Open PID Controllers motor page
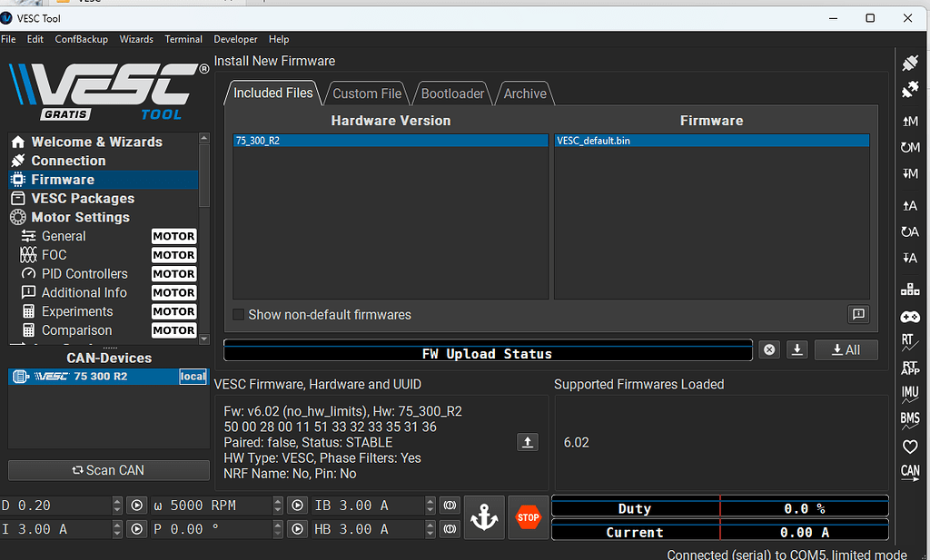Viewport: 930px width, 560px height. [x=104, y=274]
